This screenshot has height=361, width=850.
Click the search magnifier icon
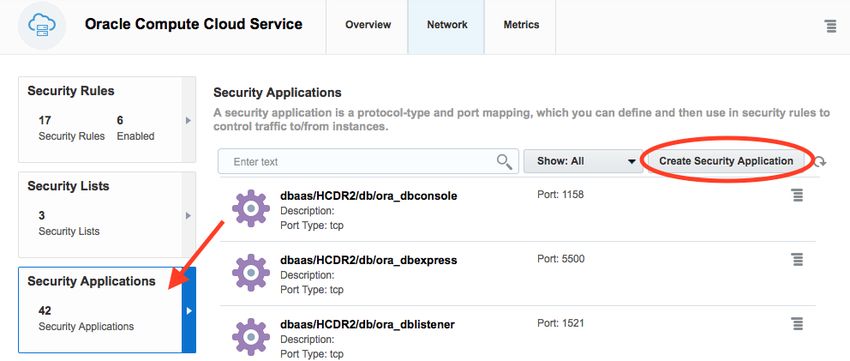tap(504, 161)
